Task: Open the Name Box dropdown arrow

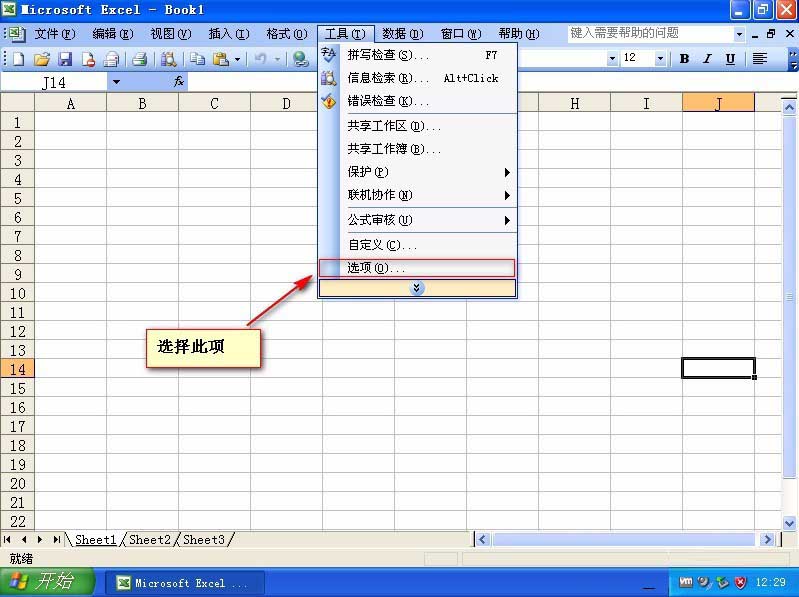Action: coord(116,82)
